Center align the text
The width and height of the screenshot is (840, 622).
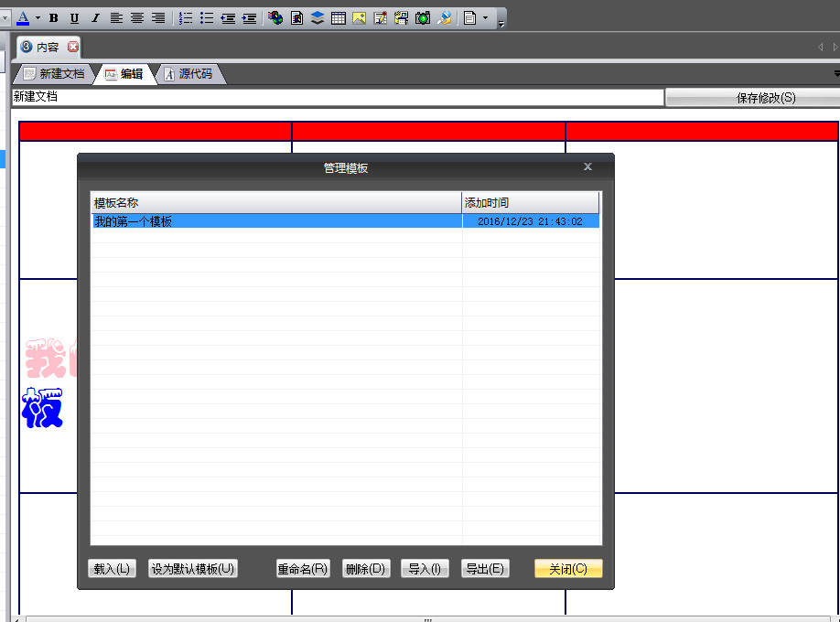pyautogui.click(x=137, y=17)
